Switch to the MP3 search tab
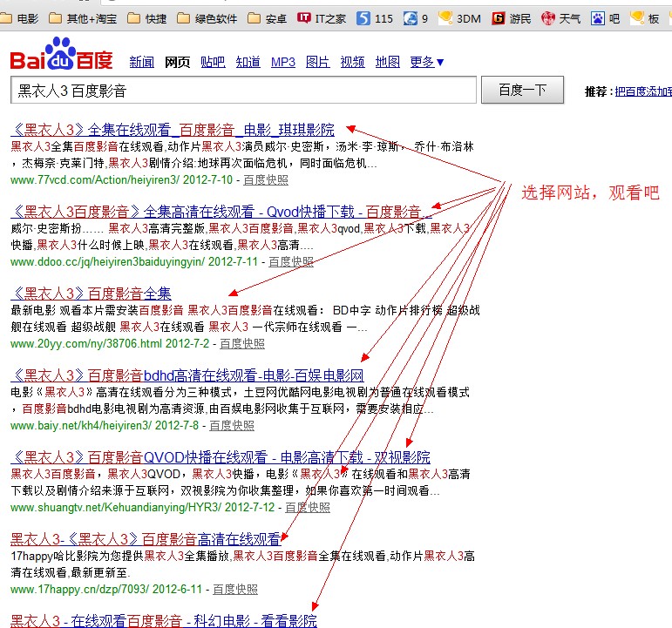 point(283,62)
